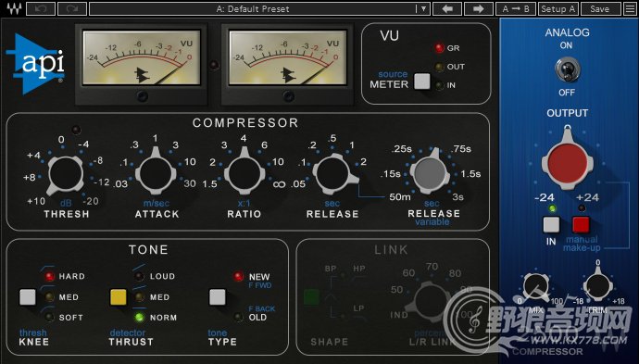Click the BP shape label

pyautogui.click(x=331, y=269)
